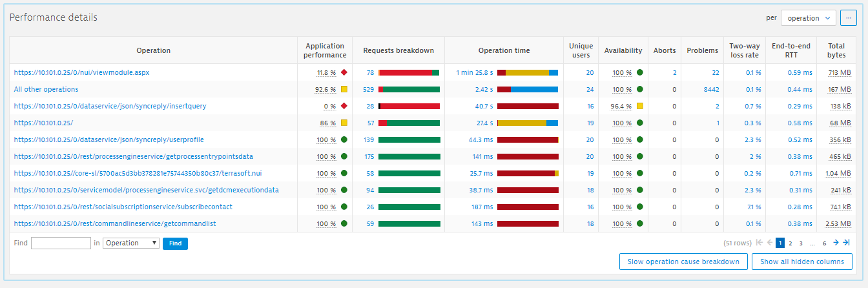Sort by Total bytes column header
Screen dimensions: 868x288
pyautogui.click(x=836, y=50)
